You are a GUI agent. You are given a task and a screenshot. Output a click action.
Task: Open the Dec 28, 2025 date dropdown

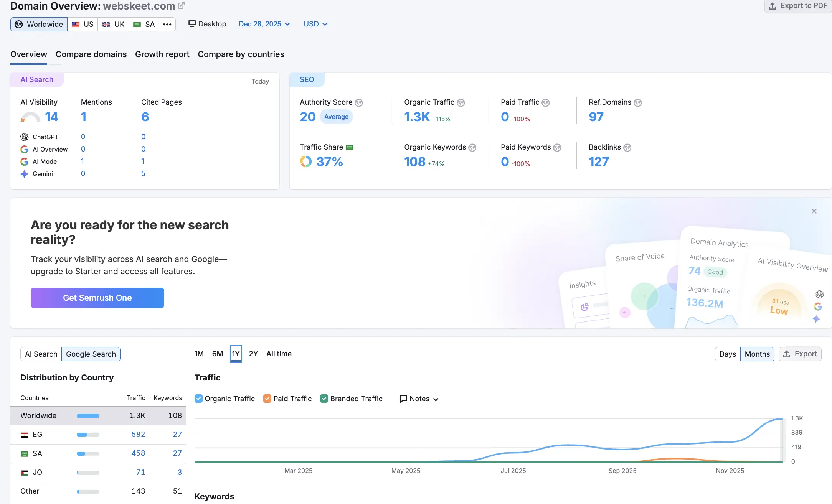(x=264, y=24)
